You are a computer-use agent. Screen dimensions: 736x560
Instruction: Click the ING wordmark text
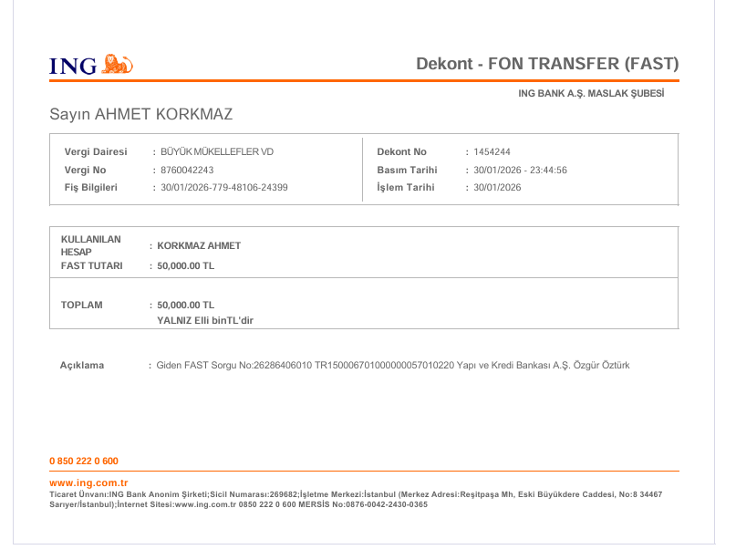click(x=73, y=67)
